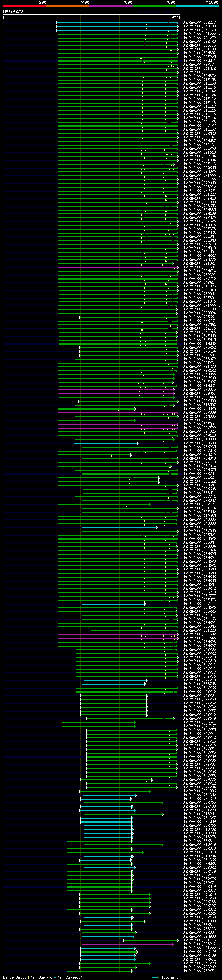Select hit UniRef100_C7E143
Viewport: 222px width, 980px height.
click(x=199, y=164)
